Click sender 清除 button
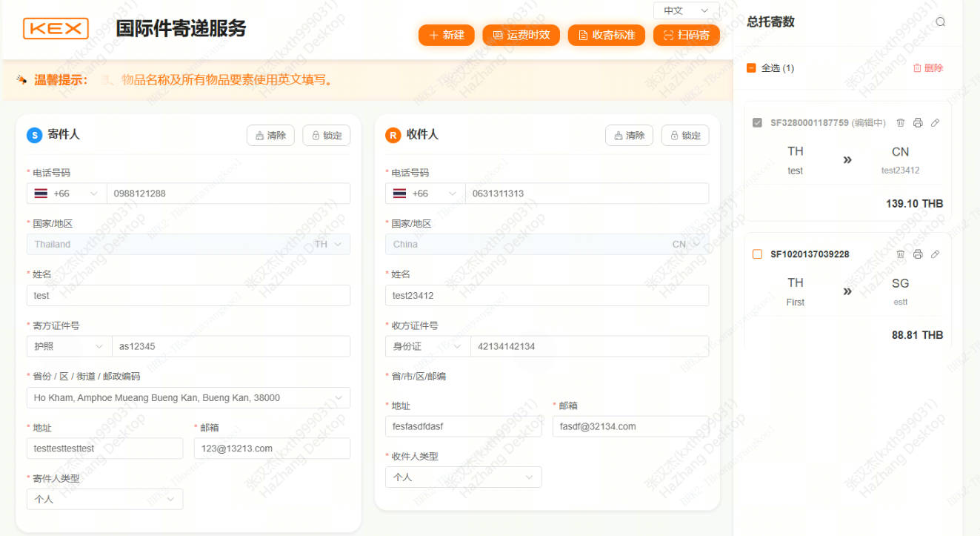 click(270, 136)
